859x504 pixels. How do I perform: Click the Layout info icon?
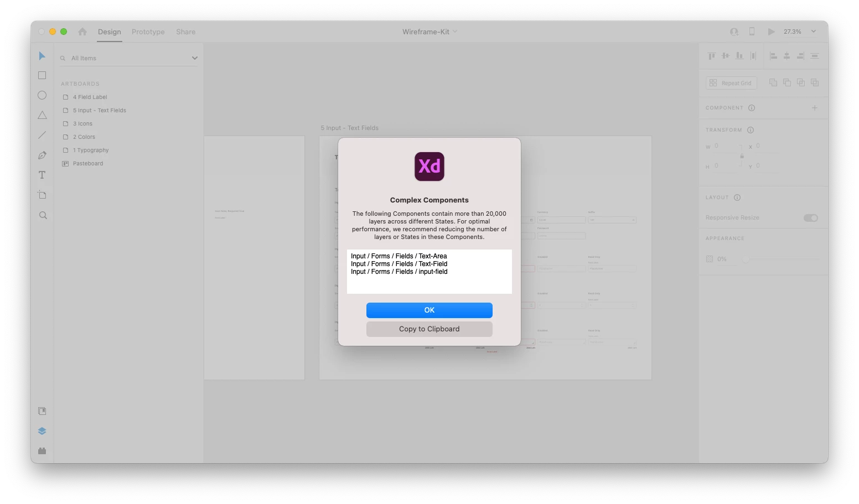(737, 198)
